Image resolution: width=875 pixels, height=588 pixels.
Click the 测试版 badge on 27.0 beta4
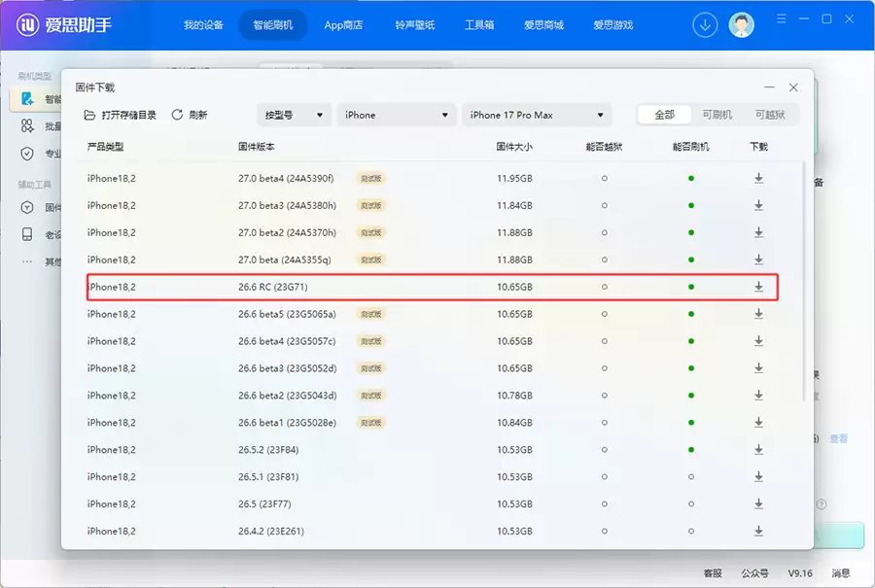click(371, 179)
